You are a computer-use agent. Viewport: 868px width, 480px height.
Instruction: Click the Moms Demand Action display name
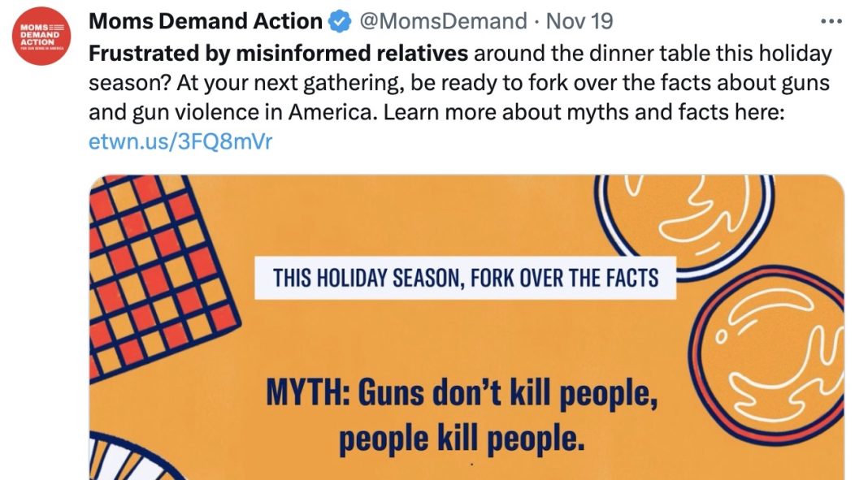click(205, 21)
